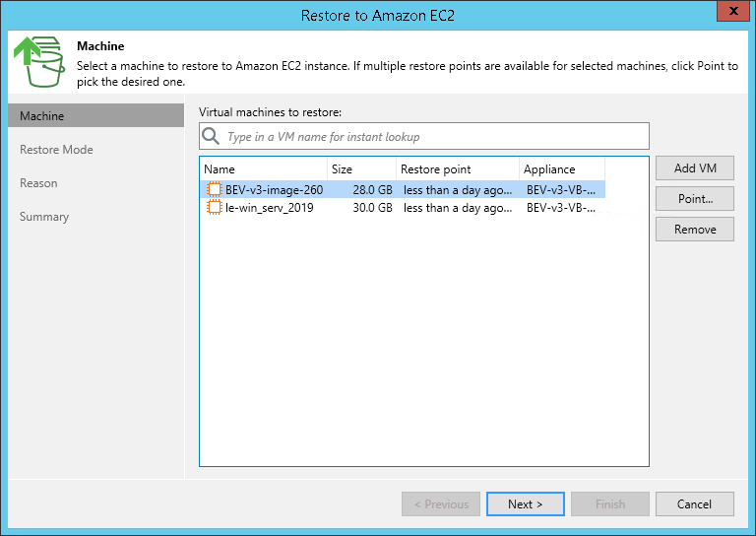Click restore point cell of le-win_serv_2019
This screenshot has width=756, height=536.
tap(458, 208)
